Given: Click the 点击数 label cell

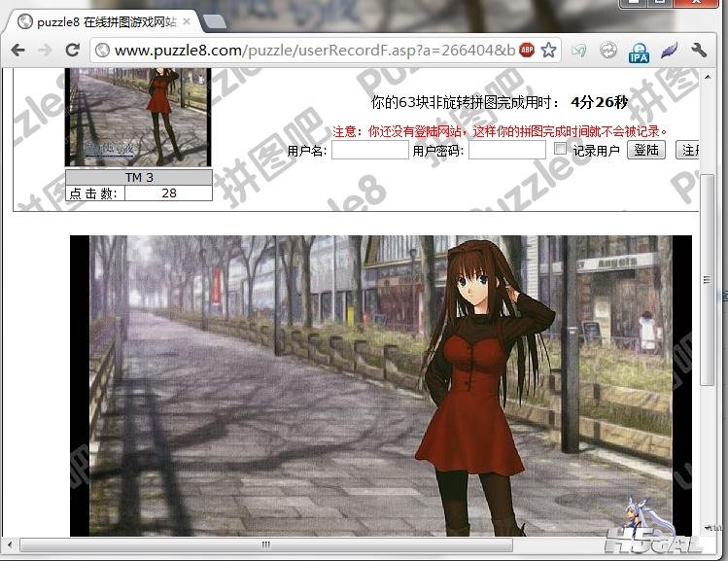Looking at the screenshot, I should click(x=95, y=193).
